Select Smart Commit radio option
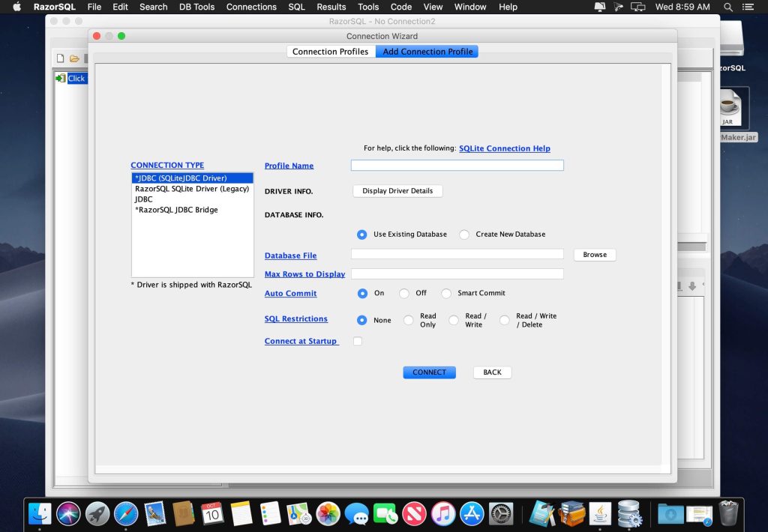The image size is (768, 532). coord(446,294)
